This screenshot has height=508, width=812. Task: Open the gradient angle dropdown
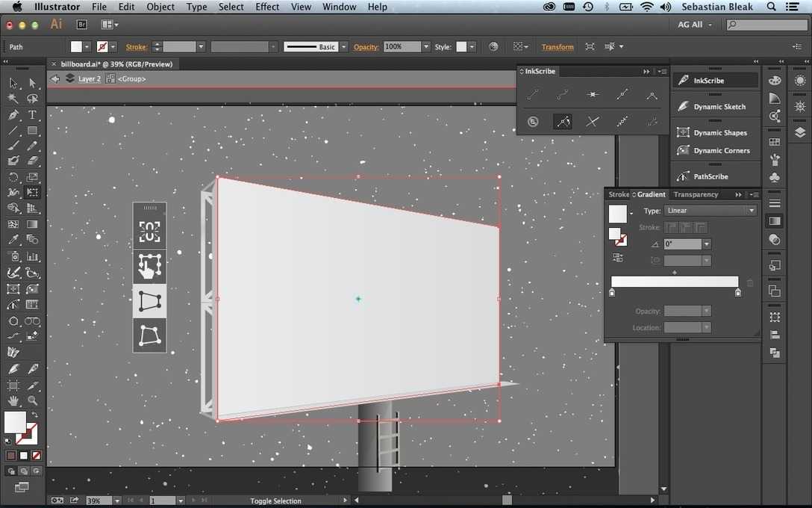(706, 244)
